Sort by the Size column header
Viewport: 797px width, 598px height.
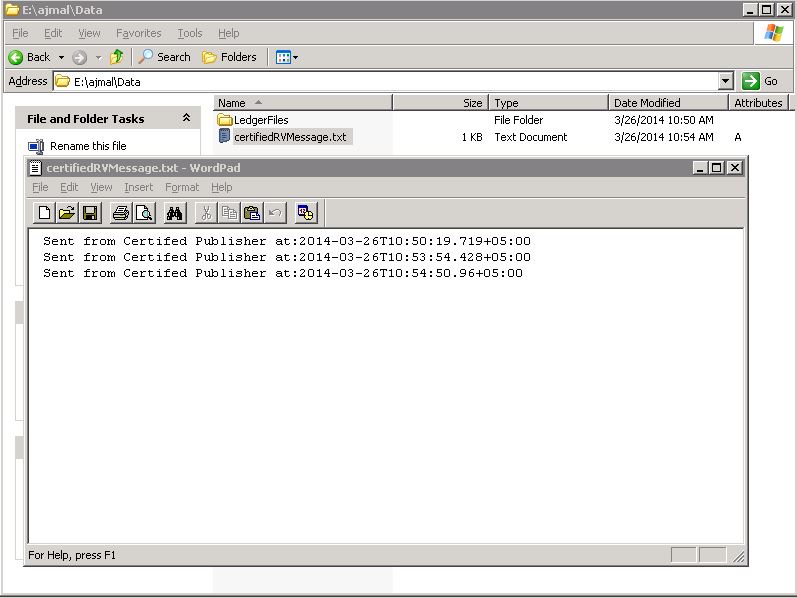tap(441, 103)
